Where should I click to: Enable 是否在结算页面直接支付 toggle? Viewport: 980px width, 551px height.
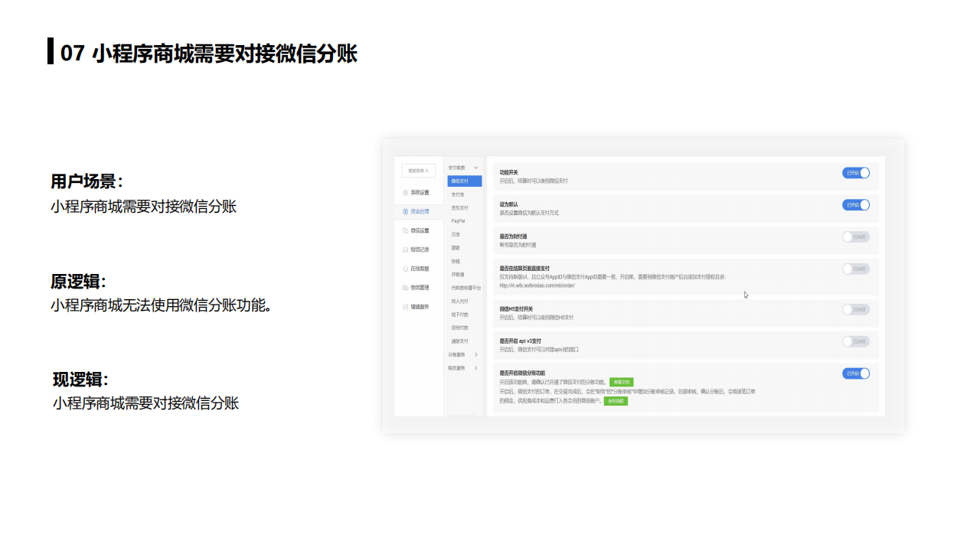[x=856, y=269]
